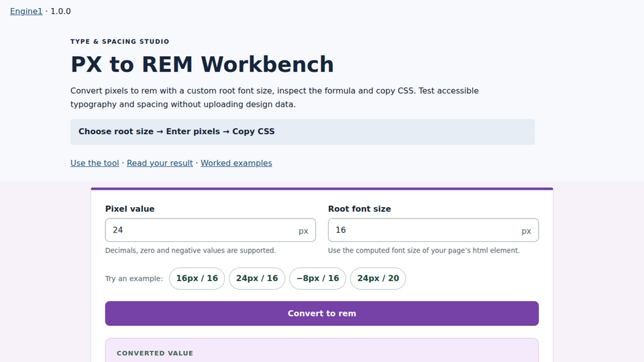Click the Pixel value field label
Image resolution: width=644 pixels, height=362 pixels.
tap(129, 209)
